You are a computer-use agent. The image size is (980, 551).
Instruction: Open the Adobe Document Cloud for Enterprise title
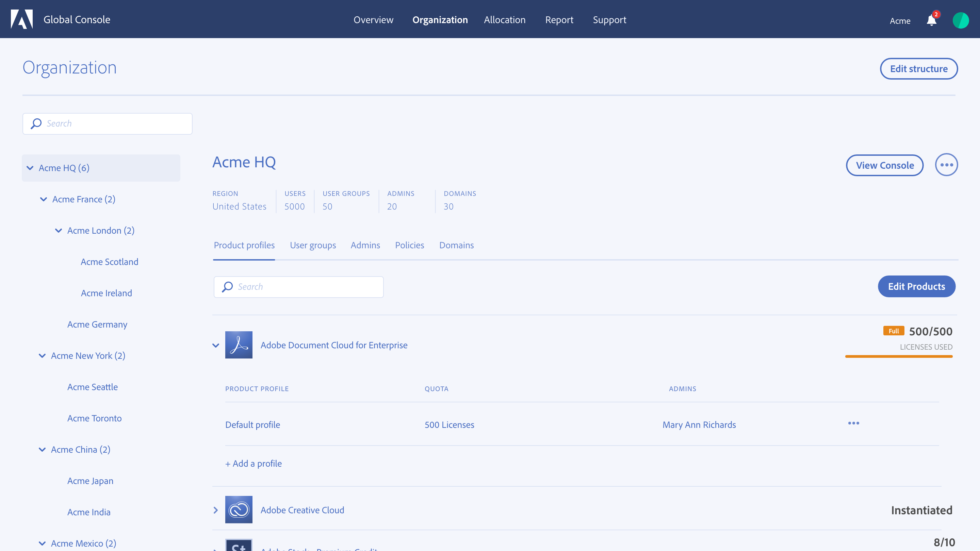(x=333, y=345)
